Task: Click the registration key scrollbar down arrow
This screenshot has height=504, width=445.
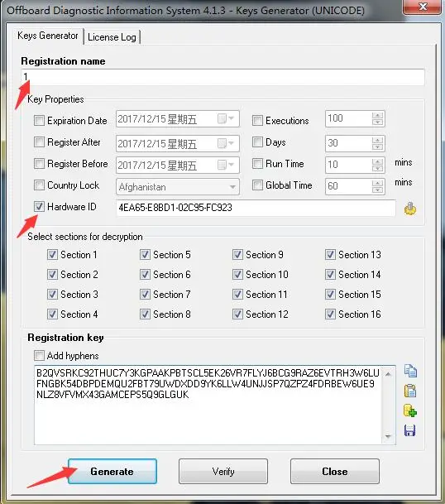Action: pos(388,436)
